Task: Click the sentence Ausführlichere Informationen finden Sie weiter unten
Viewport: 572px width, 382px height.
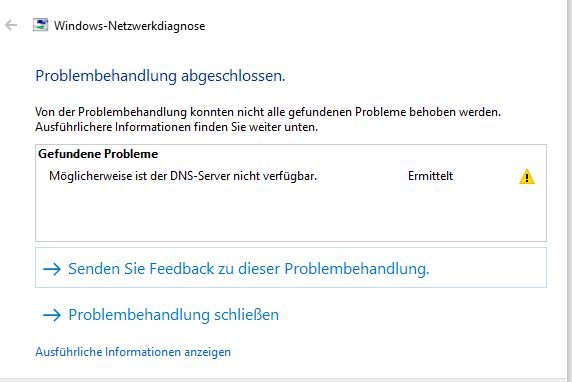Action: point(177,127)
